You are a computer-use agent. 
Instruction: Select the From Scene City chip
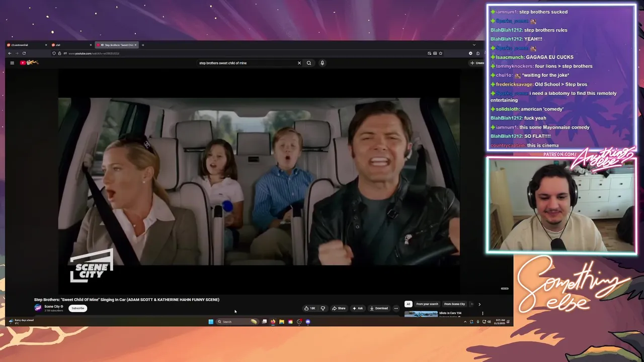tap(454, 304)
